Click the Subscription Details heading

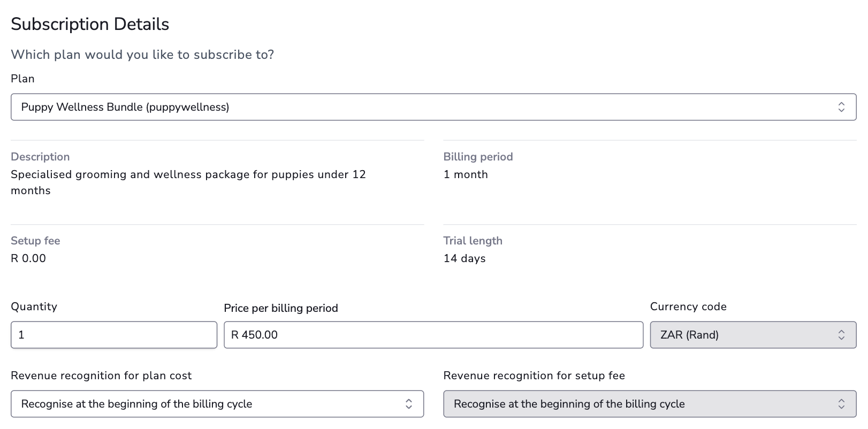tap(90, 24)
